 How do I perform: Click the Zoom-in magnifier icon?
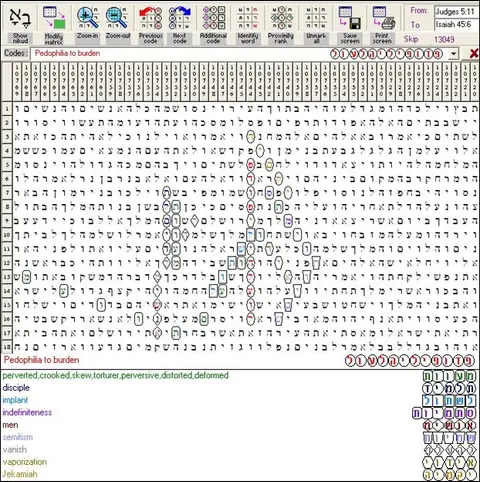coord(87,18)
